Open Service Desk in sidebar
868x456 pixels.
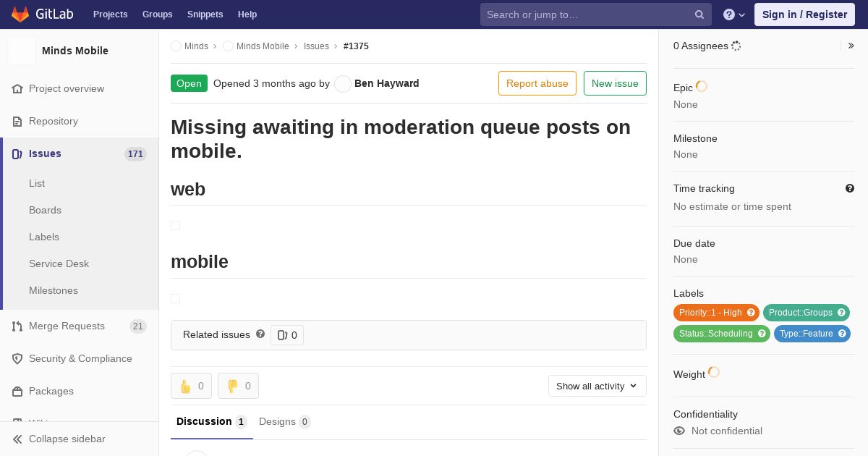pos(59,263)
